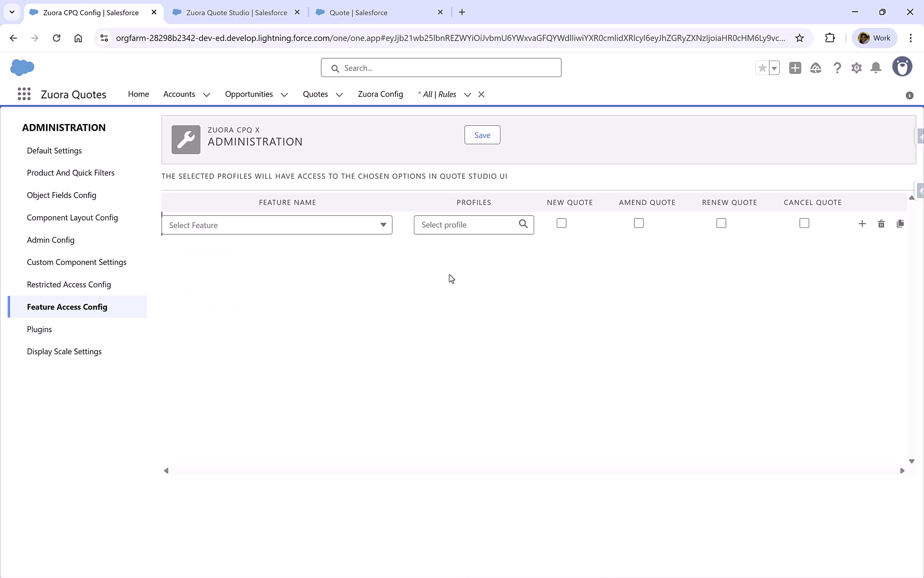The height and width of the screenshot is (578, 924).
Task: Click the Save button
Action: pyautogui.click(x=482, y=134)
